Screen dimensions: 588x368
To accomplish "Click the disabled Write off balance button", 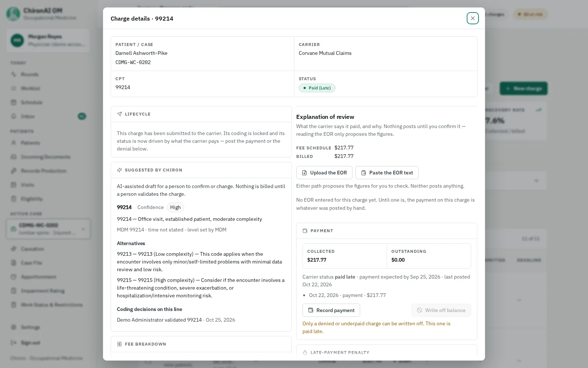I will click(441, 310).
